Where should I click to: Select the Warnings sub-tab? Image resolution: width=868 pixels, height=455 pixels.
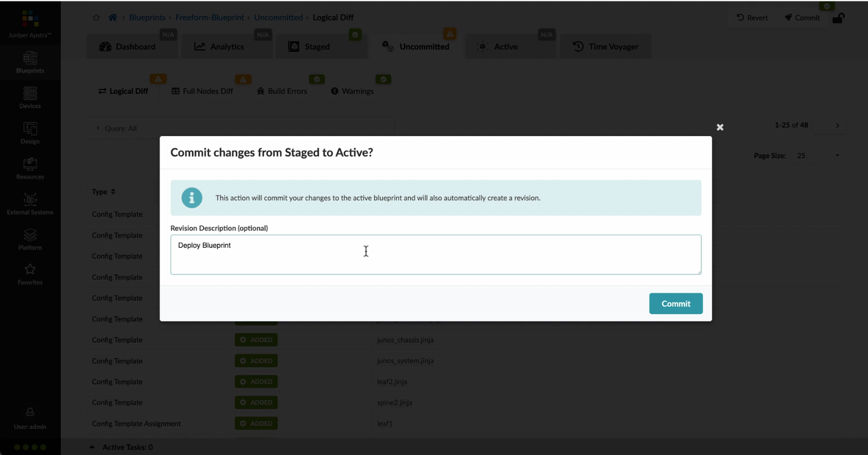click(x=352, y=91)
